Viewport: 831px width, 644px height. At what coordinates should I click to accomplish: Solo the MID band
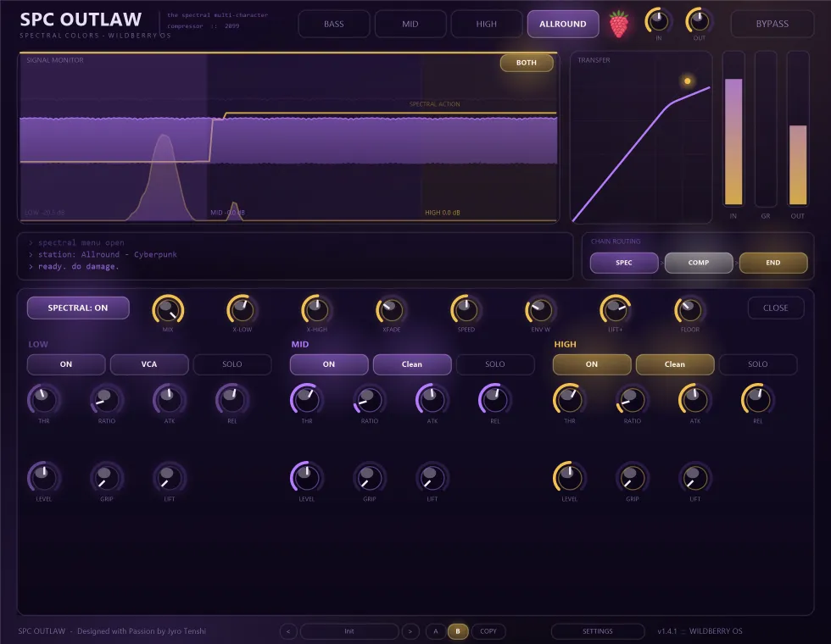coord(495,364)
